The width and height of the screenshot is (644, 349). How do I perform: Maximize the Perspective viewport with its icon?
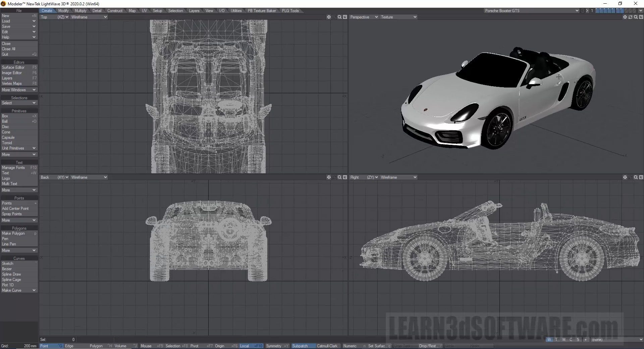pyautogui.click(x=641, y=17)
